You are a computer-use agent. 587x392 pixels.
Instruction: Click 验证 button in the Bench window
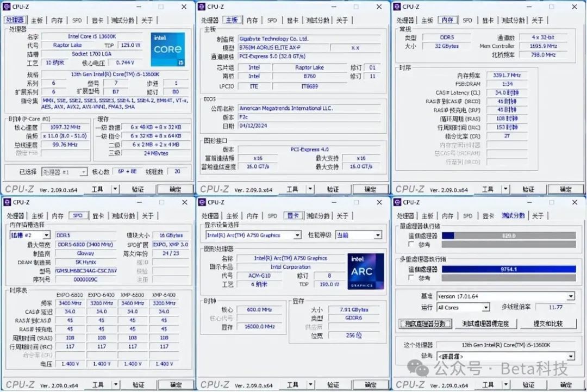[x=529, y=384]
